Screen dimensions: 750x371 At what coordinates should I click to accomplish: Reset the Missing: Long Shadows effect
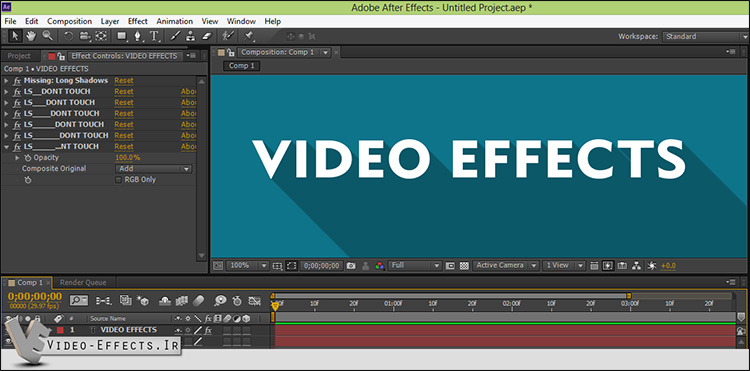click(x=124, y=81)
